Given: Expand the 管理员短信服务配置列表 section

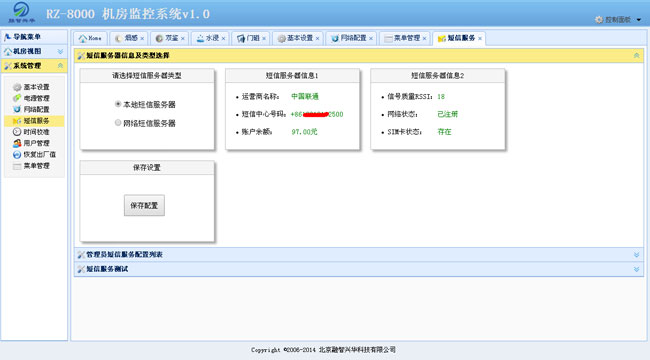Looking at the screenshot, I should click(636, 255).
